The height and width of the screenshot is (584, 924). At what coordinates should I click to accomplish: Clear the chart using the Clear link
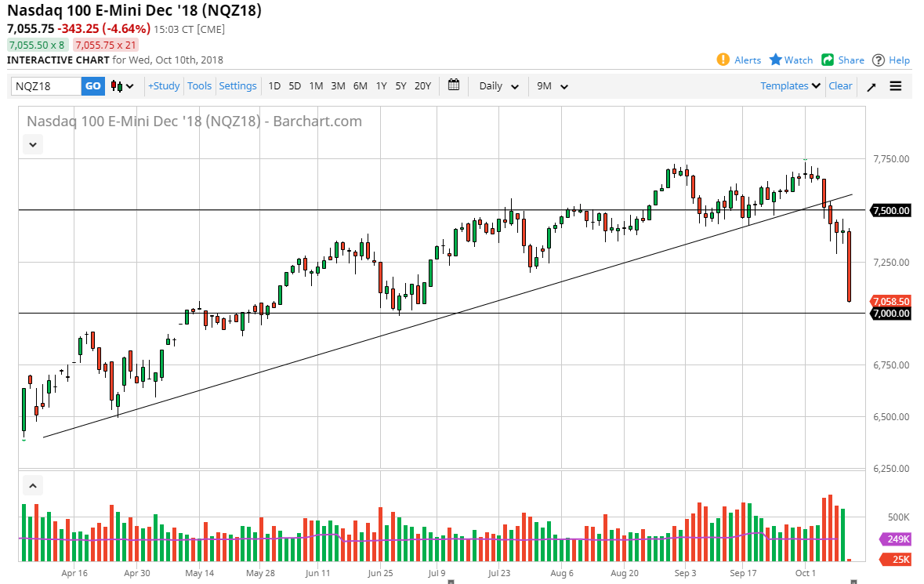coord(840,86)
